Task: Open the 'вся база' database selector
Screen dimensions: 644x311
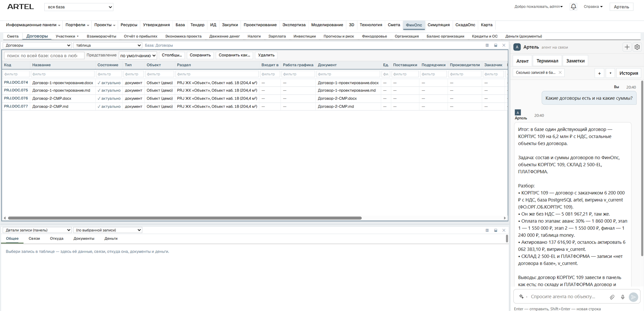Action: click(79, 7)
